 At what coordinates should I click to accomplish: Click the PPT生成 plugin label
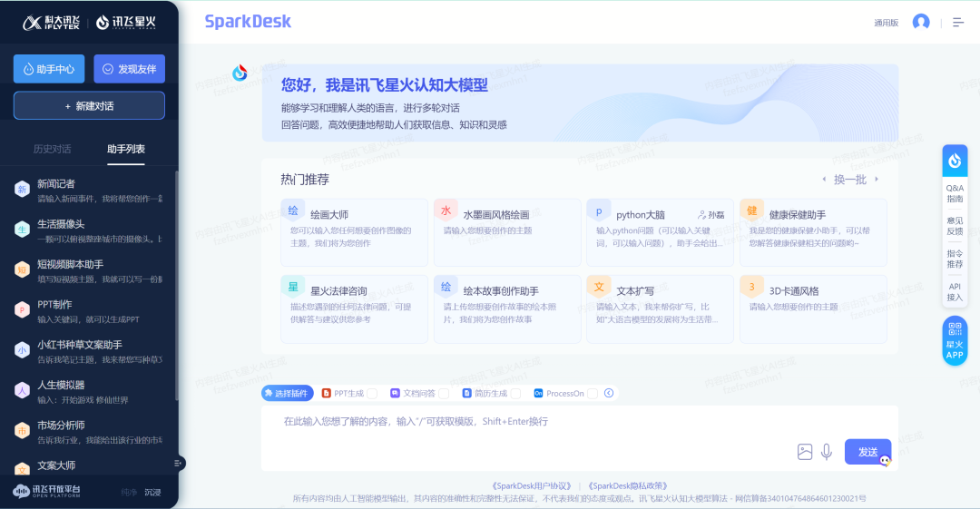pos(348,394)
